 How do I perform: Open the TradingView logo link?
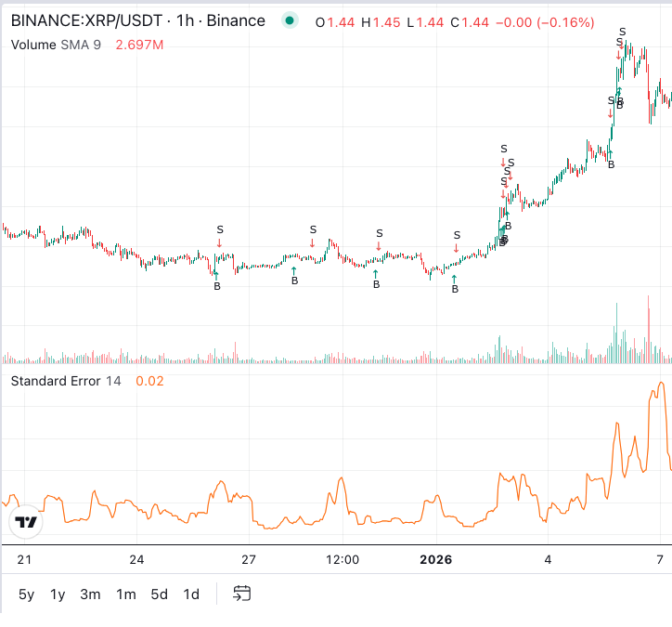[26, 522]
